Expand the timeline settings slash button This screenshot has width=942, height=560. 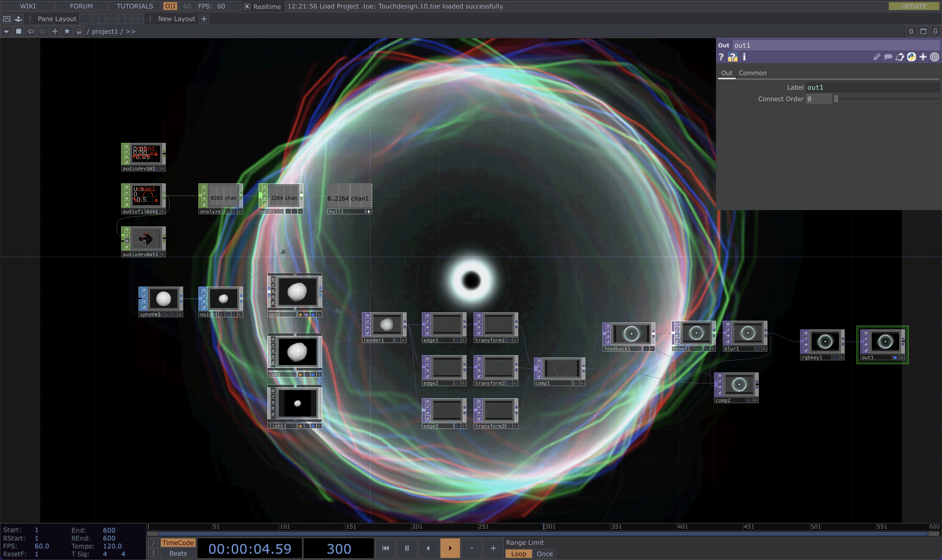pyautogui.click(x=153, y=543)
